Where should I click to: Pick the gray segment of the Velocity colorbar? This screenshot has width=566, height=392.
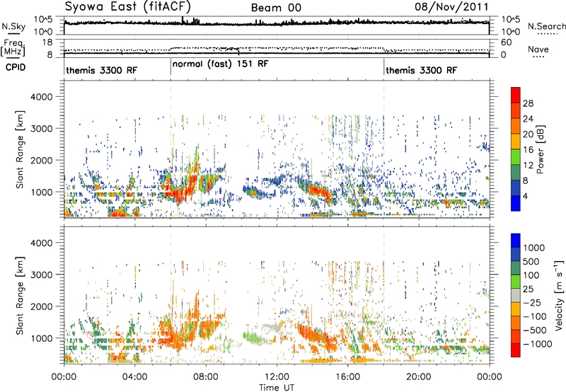pyautogui.click(x=516, y=295)
